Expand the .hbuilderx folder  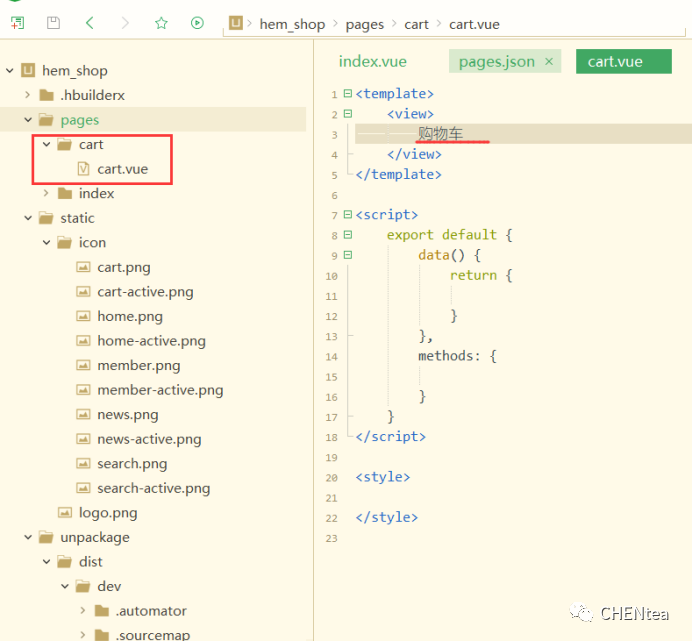click(x=28, y=96)
